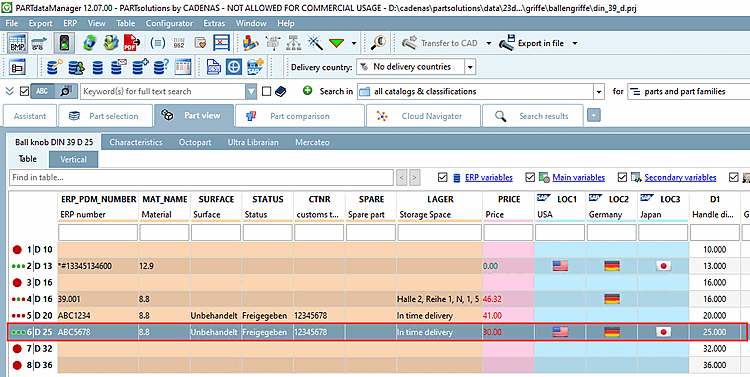The image size is (750, 377).
Task: Click the BMP table toolbar icon
Action: pyautogui.click(x=17, y=43)
